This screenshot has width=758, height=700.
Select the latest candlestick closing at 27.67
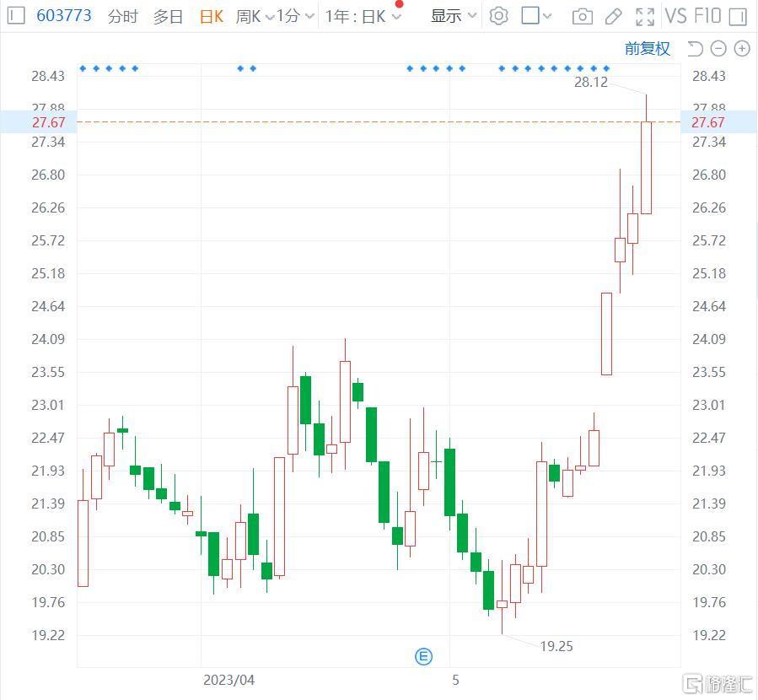pyautogui.click(x=647, y=168)
